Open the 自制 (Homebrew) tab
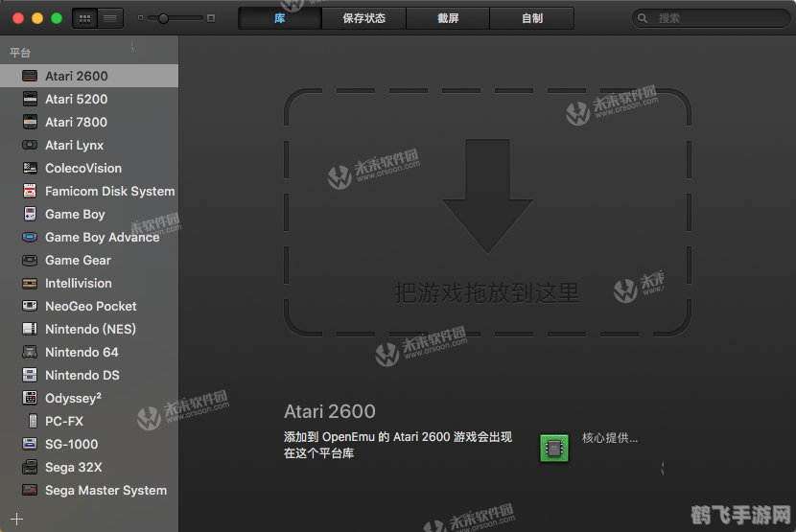Screen dimensions: 796x532 [x=532, y=18]
